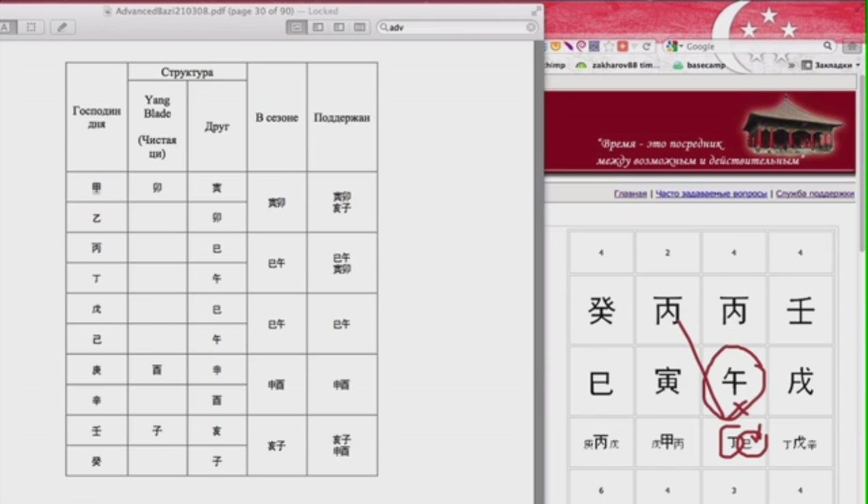
Task: Toggle the thumbnails sidebar view
Action: 318,27
